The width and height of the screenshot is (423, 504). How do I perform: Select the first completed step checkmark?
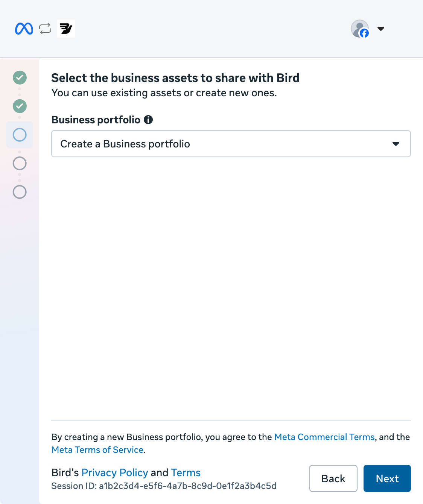[20, 77]
